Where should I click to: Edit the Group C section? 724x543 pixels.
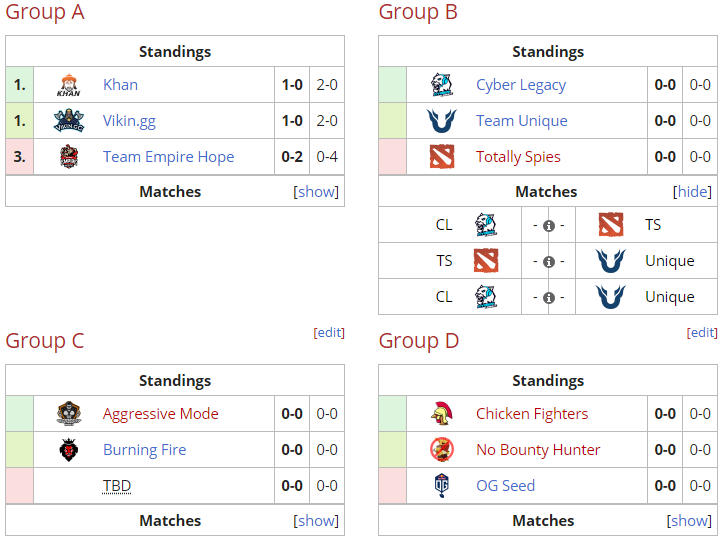[x=329, y=333]
